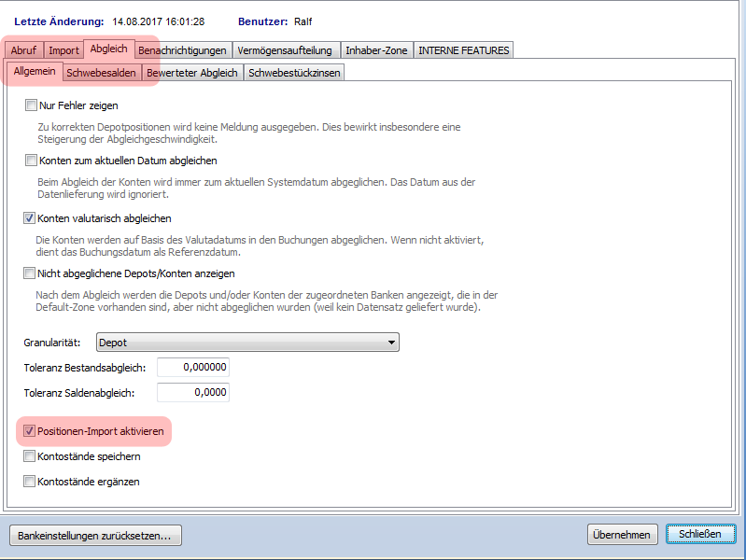Image resolution: width=746 pixels, height=560 pixels.
Task: Go to the Vermögensaufteilung tab
Action: pos(284,50)
